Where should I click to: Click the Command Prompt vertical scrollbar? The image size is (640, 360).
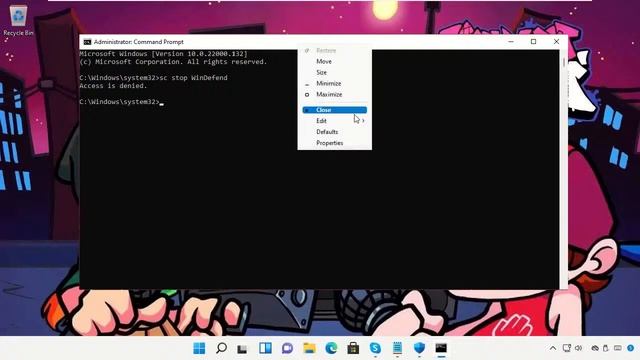pyautogui.click(x=564, y=169)
